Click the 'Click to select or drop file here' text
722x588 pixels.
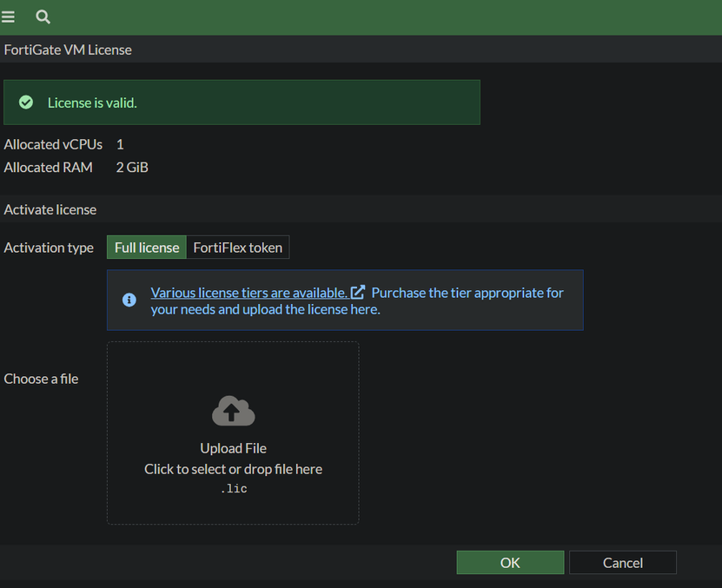coord(233,469)
